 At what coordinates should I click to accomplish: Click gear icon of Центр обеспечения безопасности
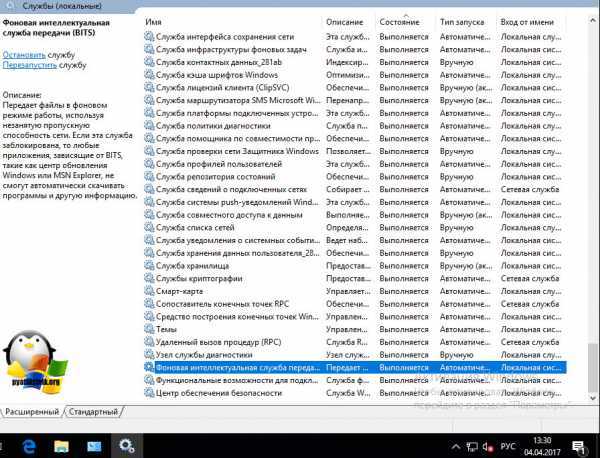(149, 393)
